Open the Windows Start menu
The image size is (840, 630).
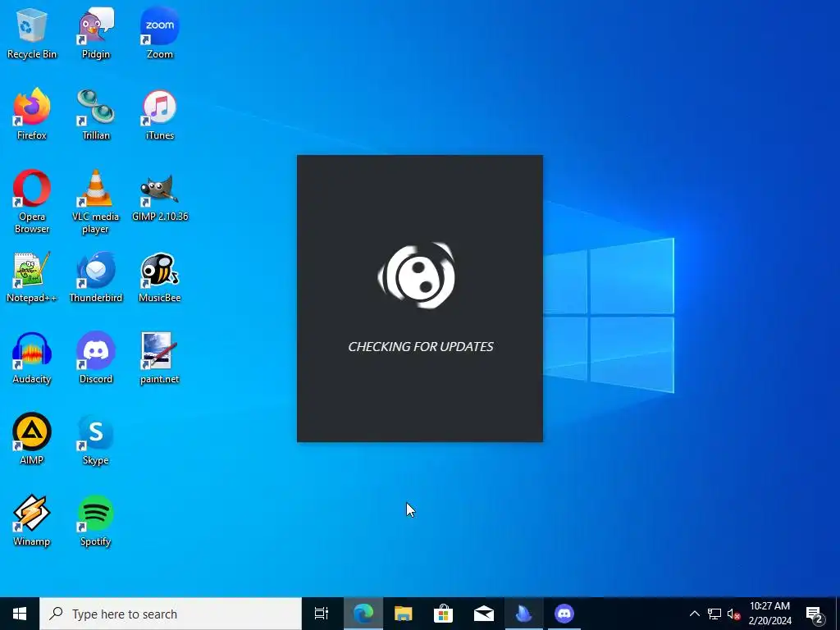pos(20,614)
